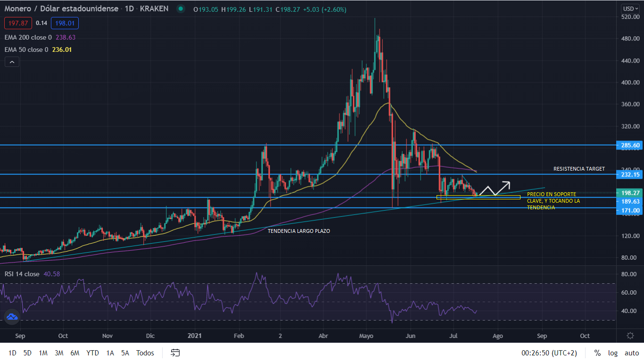The image size is (644, 362).
Task: Select the 5D range option
Action: 27,353
